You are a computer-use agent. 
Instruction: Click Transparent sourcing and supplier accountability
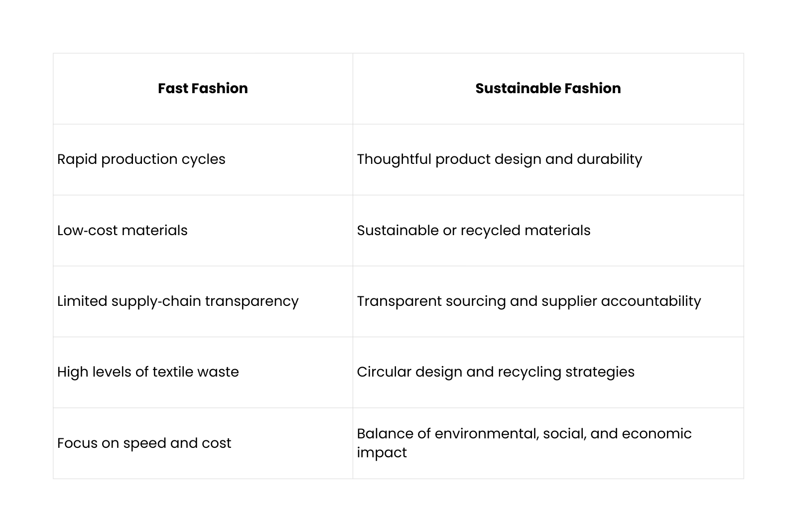(x=529, y=301)
